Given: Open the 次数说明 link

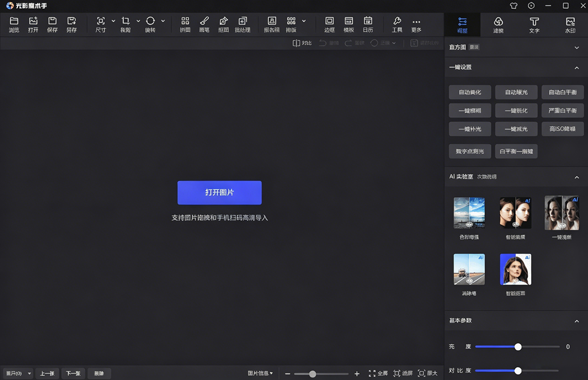Looking at the screenshot, I should pyautogui.click(x=487, y=177).
